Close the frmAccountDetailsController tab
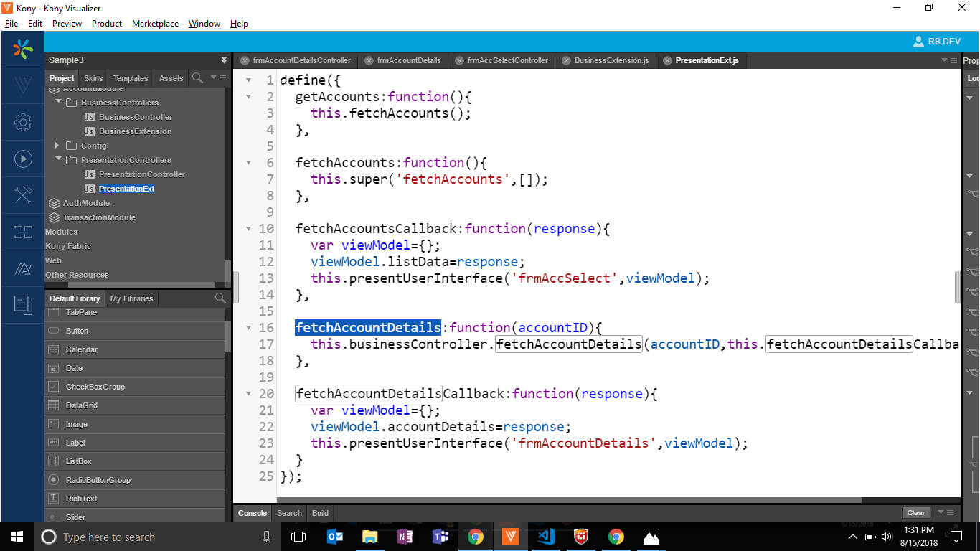This screenshot has width=980, height=551. 245,61
